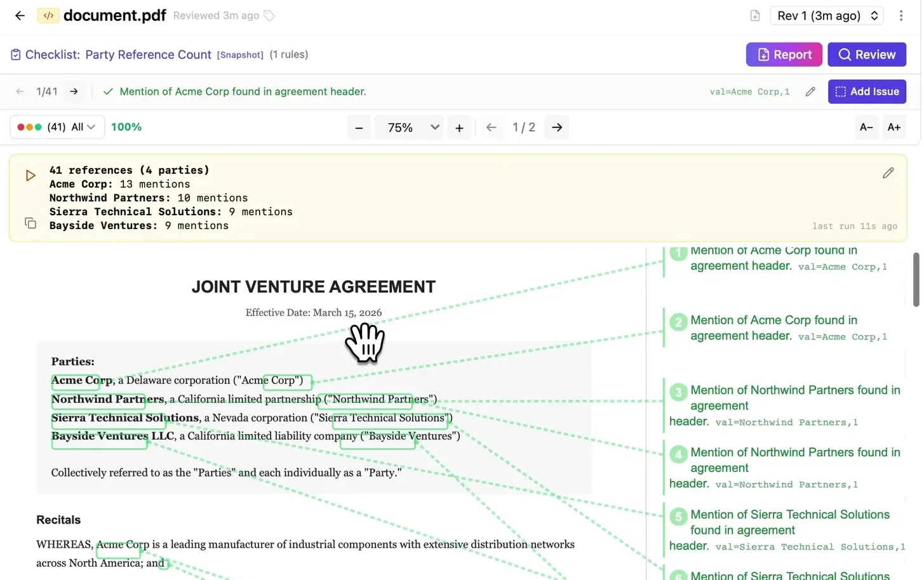Zoom out the document view
924x580 pixels.
pos(358,127)
